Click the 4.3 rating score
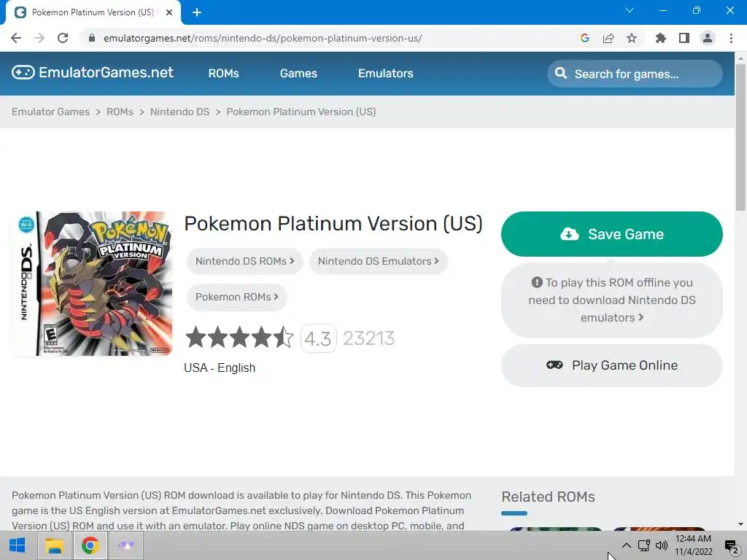Image resolution: width=747 pixels, height=560 pixels. pyautogui.click(x=318, y=338)
